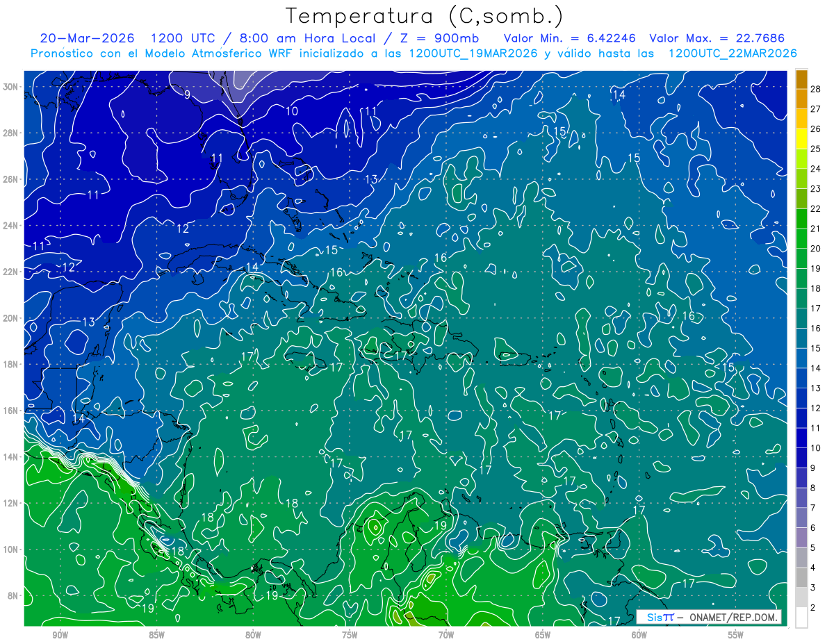The height and width of the screenshot is (644, 834).
Task: Click the orange 28 colorbar swatch
Action: pos(801,79)
